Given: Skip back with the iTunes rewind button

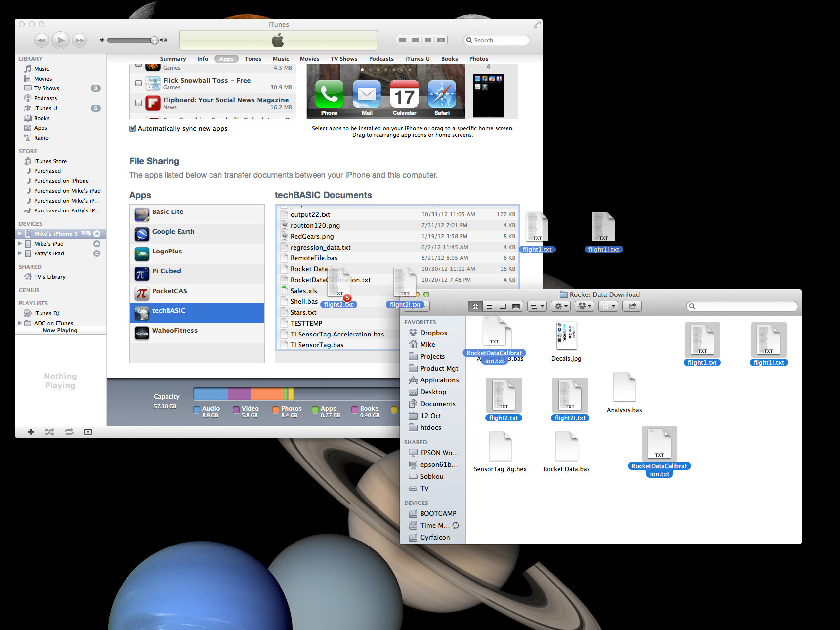Looking at the screenshot, I should [x=42, y=40].
